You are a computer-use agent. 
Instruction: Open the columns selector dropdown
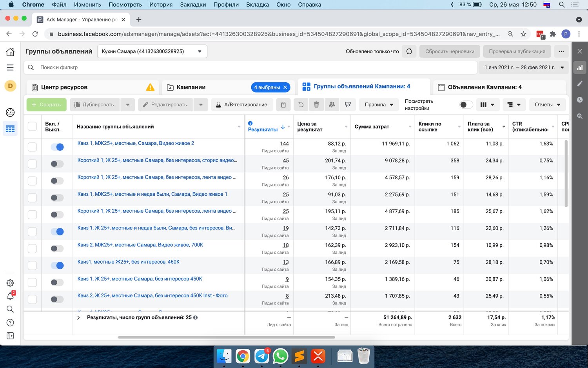[487, 105]
